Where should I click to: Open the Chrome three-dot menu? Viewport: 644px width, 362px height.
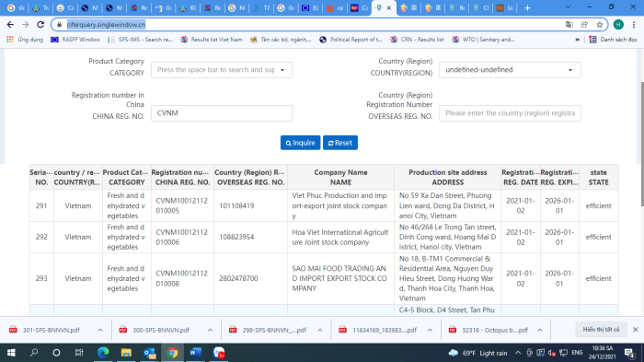tap(634, 25)
